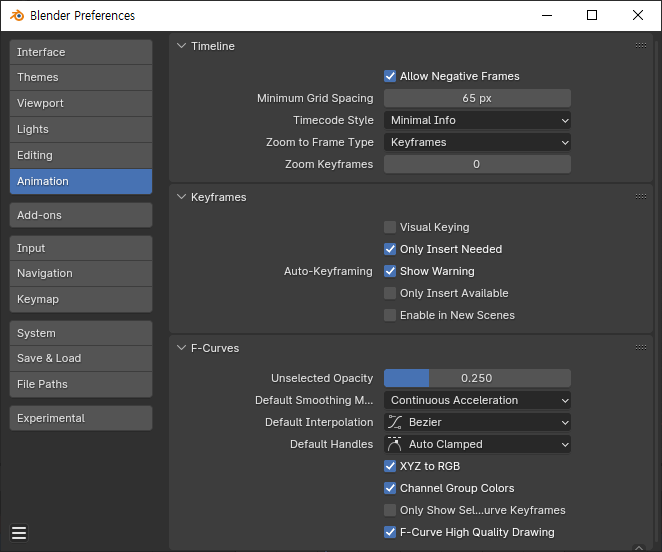Open the hamburger preferences menu
Screen dimensions: 662x552
(20, 532)
